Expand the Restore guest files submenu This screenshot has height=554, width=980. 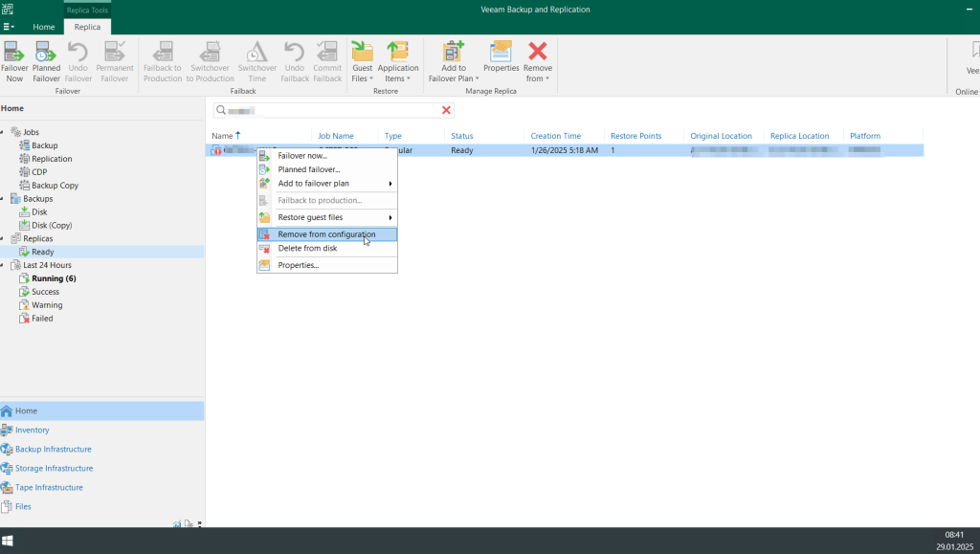tap(390, 218)
